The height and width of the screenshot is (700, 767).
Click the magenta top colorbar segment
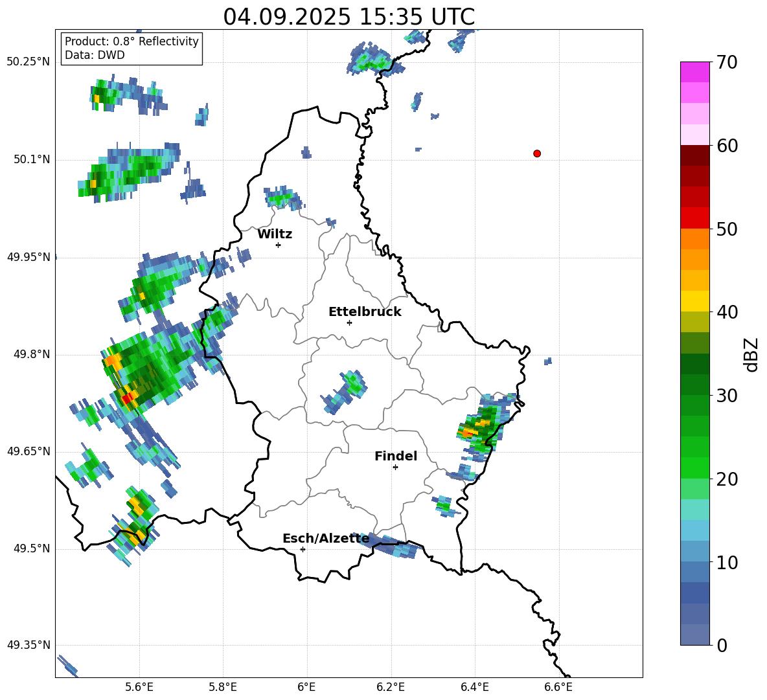[x=694, y=72]
